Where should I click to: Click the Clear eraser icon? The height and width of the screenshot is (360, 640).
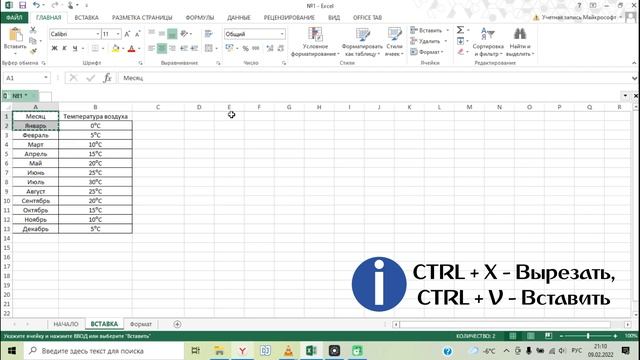[460, 51]
